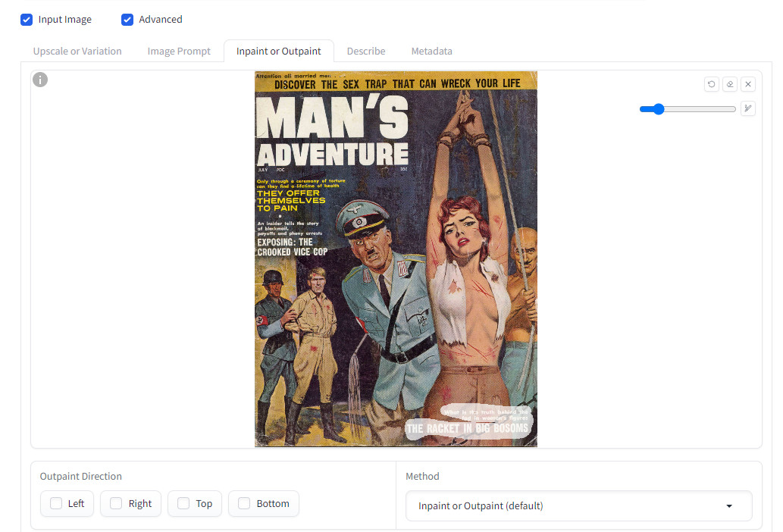
Task: Open the Method dropdown field
Action: [x=568, y=505]
